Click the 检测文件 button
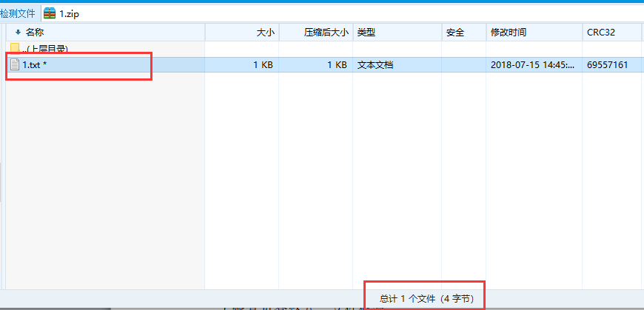644x310 pixels. [18, 13]
